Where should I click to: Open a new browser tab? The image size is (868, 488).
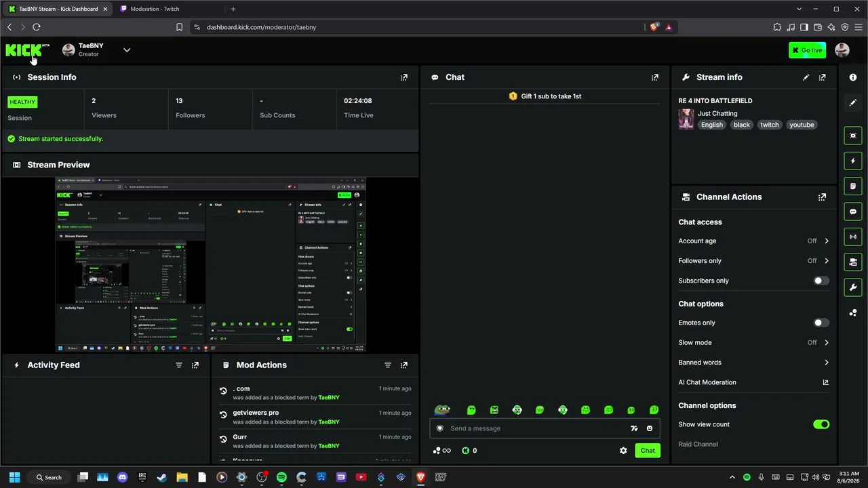pos(233,9)
